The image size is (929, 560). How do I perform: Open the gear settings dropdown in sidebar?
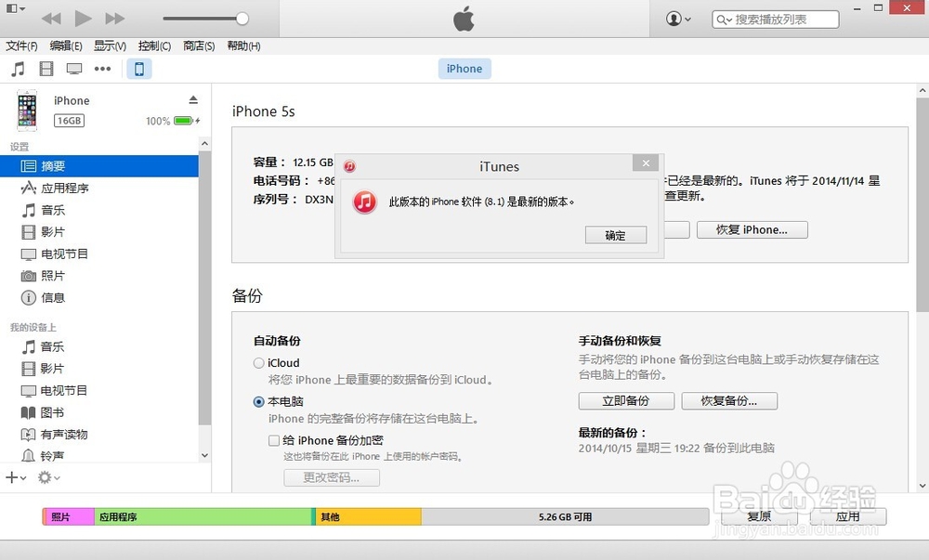coord(48,477)
